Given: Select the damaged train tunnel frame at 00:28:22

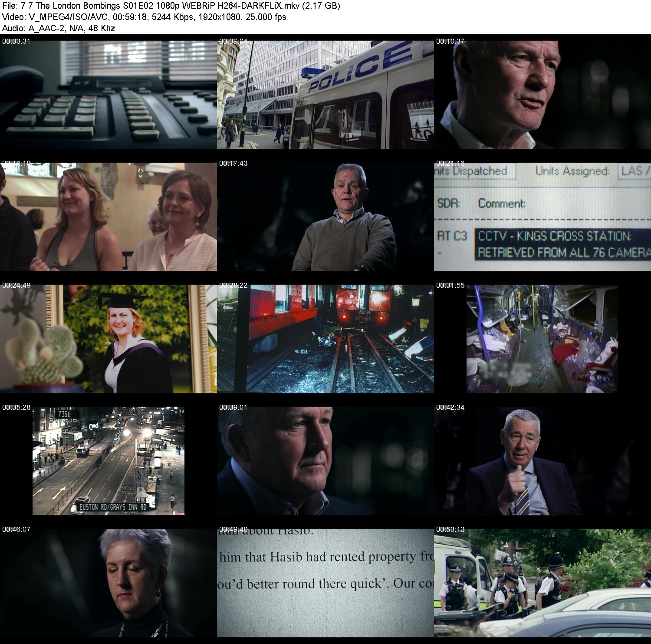Looking at the screenshot, I should [x=325, y=339].
